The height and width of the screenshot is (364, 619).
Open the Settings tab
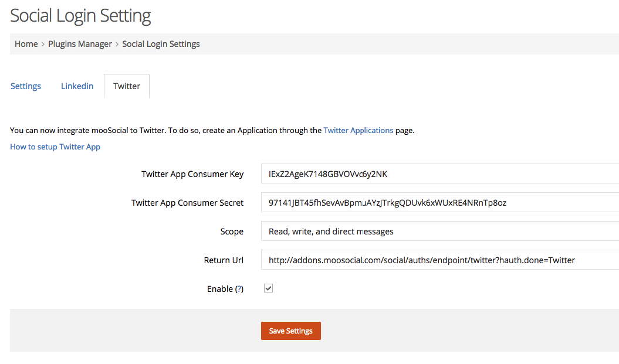tap(26, 86)
